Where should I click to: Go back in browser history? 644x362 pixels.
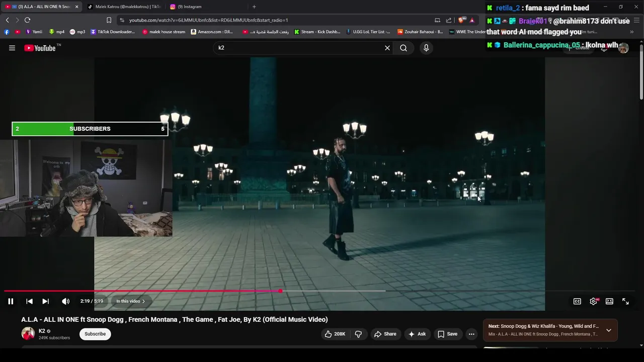[x=7, y=20]
